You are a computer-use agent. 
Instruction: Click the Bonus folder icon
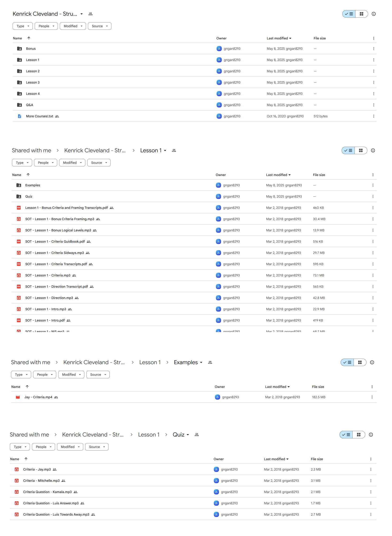pyautogui.click(x=19, y=48)
